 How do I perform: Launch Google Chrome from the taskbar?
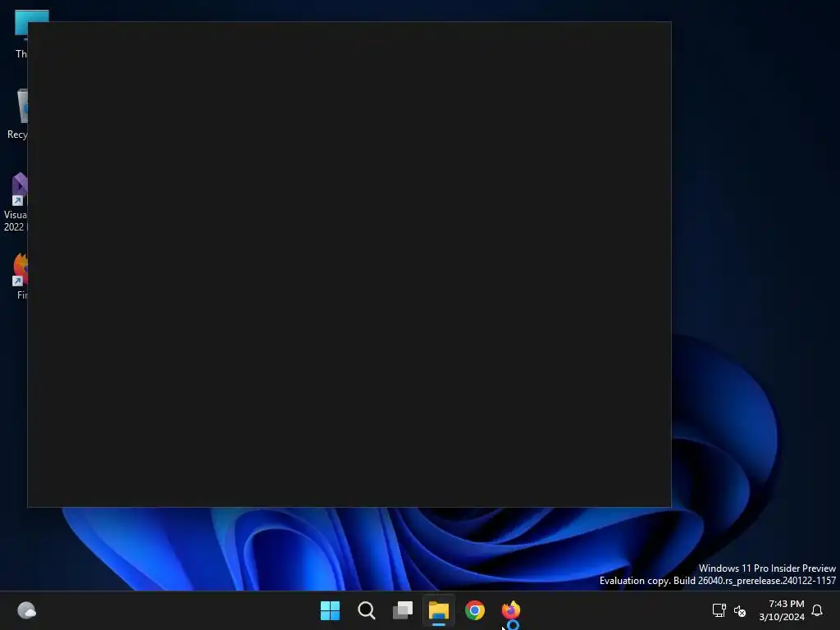(x=475, y=610)
